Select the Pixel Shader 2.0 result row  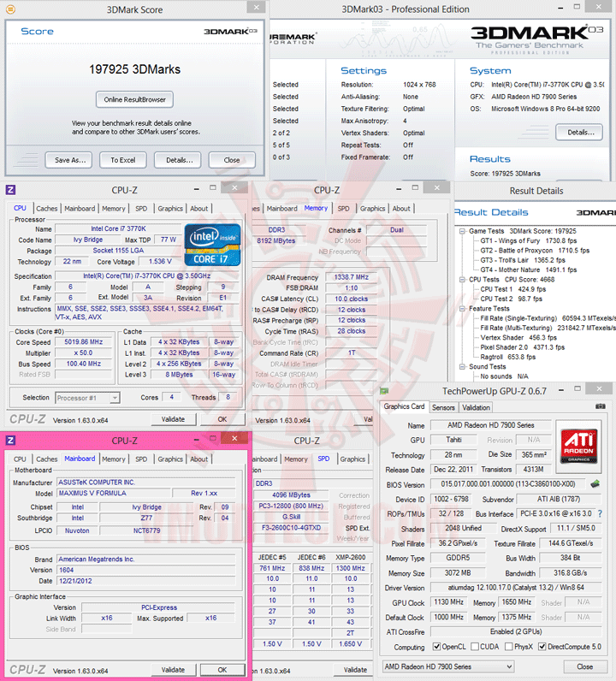pyautogui.click(x=522, y=347)
